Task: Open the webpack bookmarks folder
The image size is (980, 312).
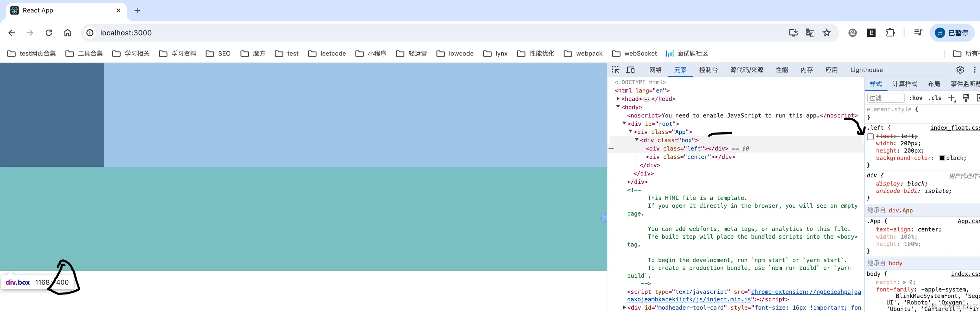Action: [583, 53]
